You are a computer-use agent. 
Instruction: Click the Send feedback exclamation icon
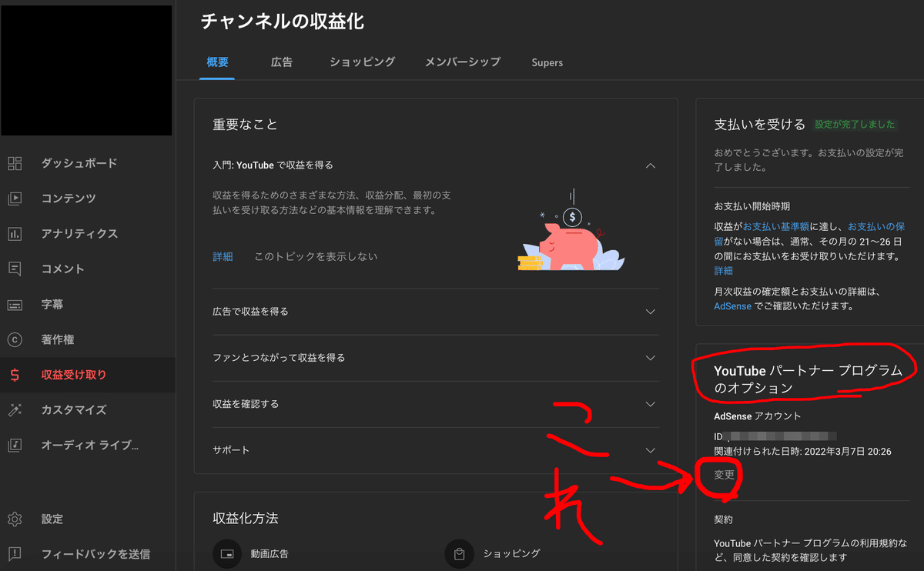(15, 554)
